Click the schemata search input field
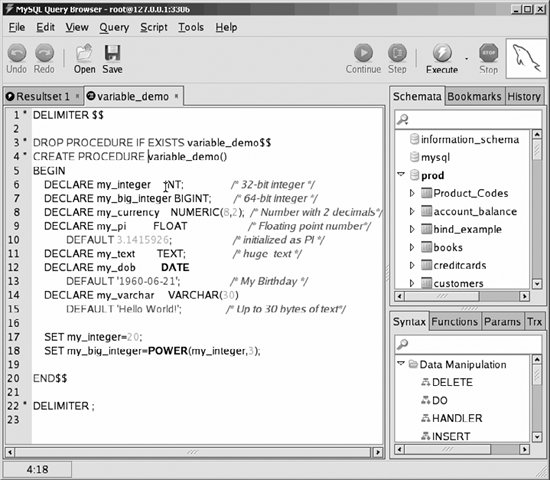The height and width of the screenshot is (480, 550). pos(468,119)
